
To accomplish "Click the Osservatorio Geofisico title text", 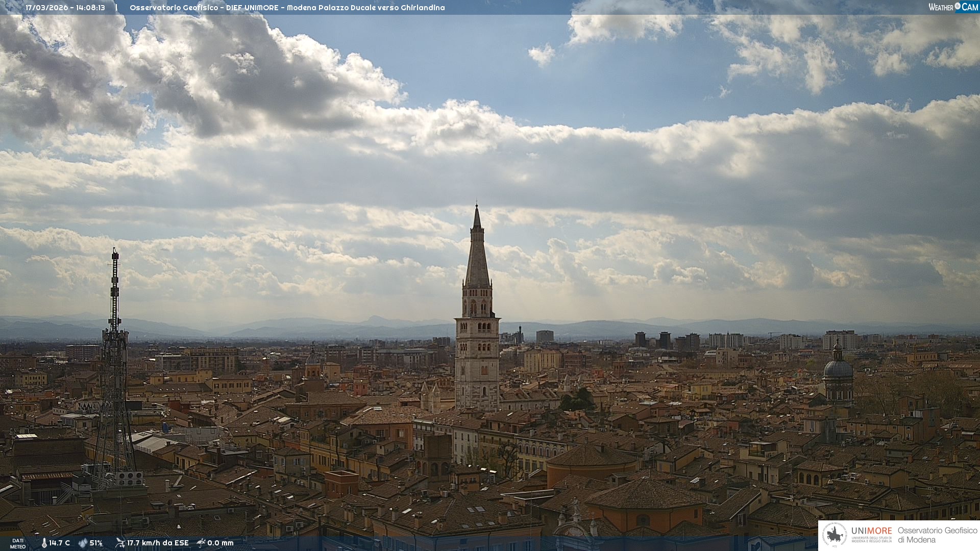I will (x=174, y=8).
